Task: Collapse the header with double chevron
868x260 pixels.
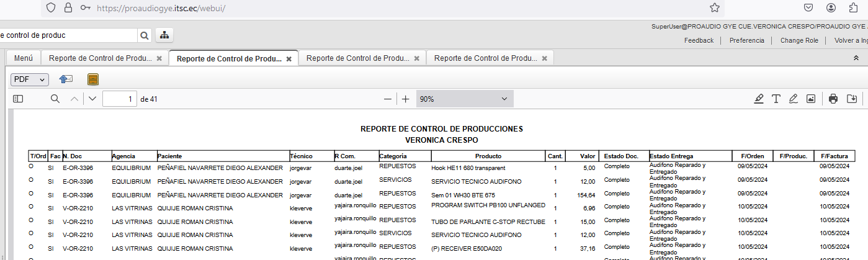Action: (x=856, y=58)
